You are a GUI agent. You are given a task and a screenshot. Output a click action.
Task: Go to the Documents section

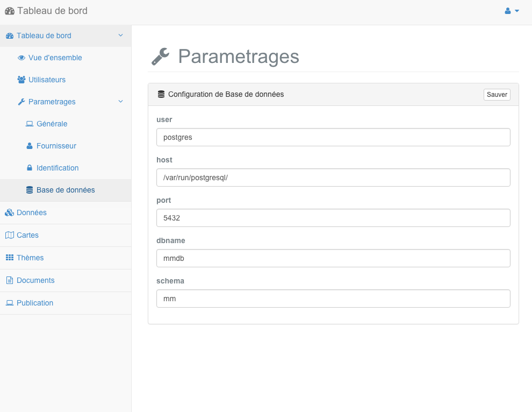click(x=35, y=281)
